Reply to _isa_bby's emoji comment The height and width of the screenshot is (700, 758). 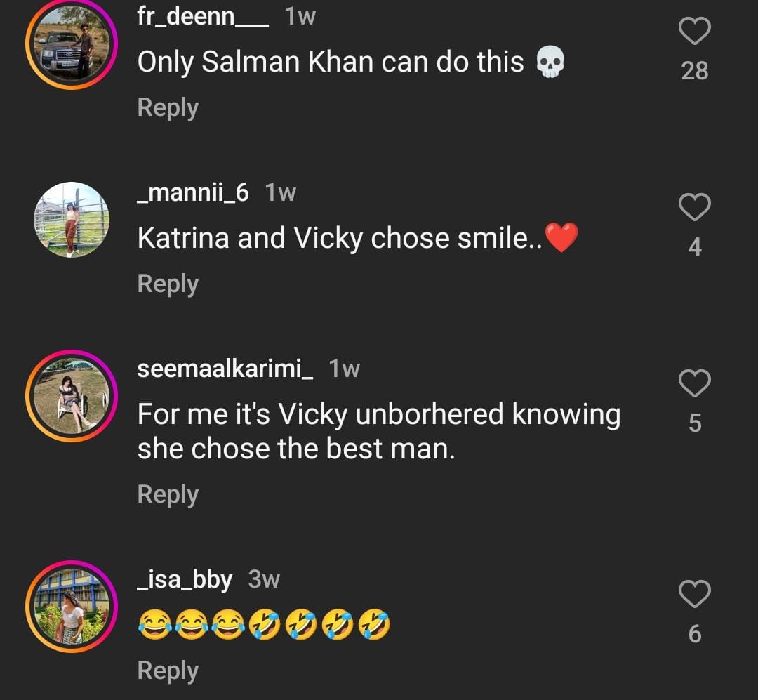[168, 671]
